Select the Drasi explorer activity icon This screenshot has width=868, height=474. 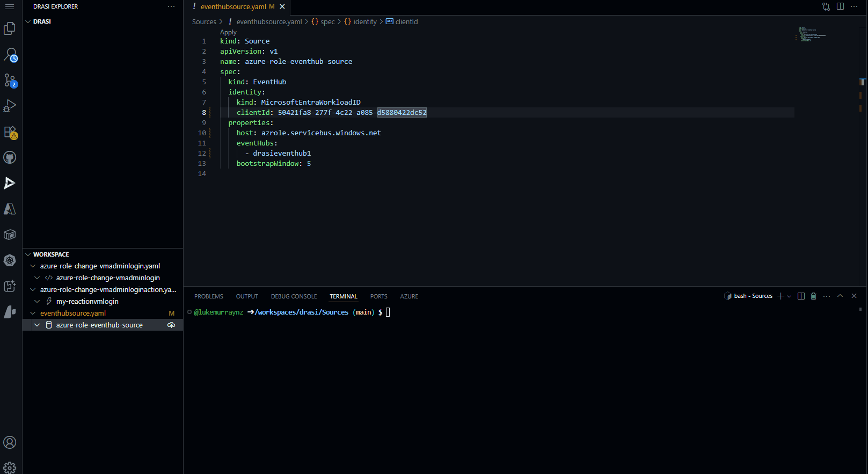tap(10, 183)
